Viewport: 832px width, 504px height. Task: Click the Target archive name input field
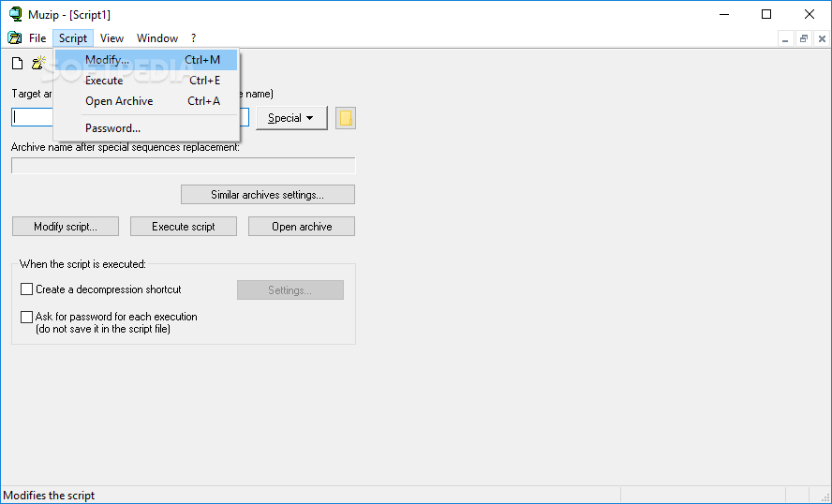[x=130, y=117]
